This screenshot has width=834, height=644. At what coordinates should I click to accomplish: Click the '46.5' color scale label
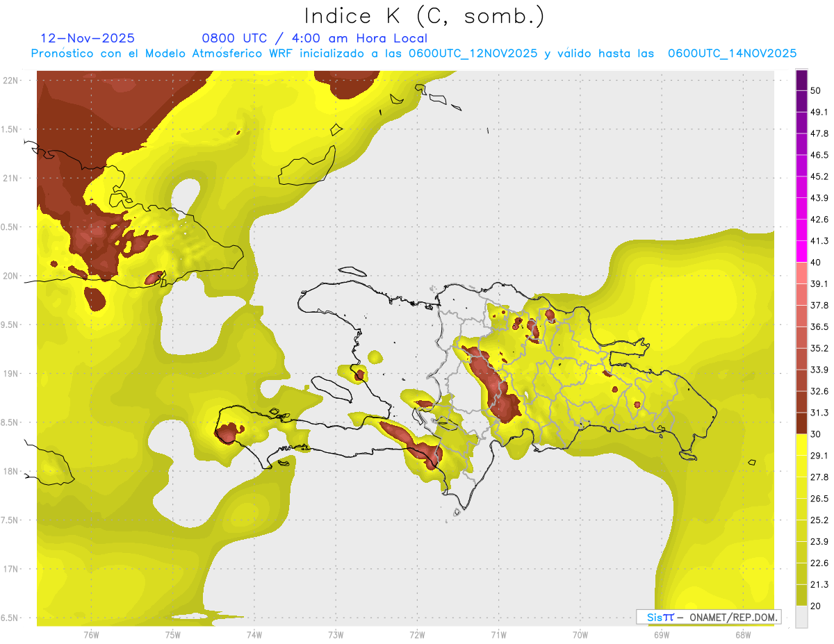click(819, 155)
